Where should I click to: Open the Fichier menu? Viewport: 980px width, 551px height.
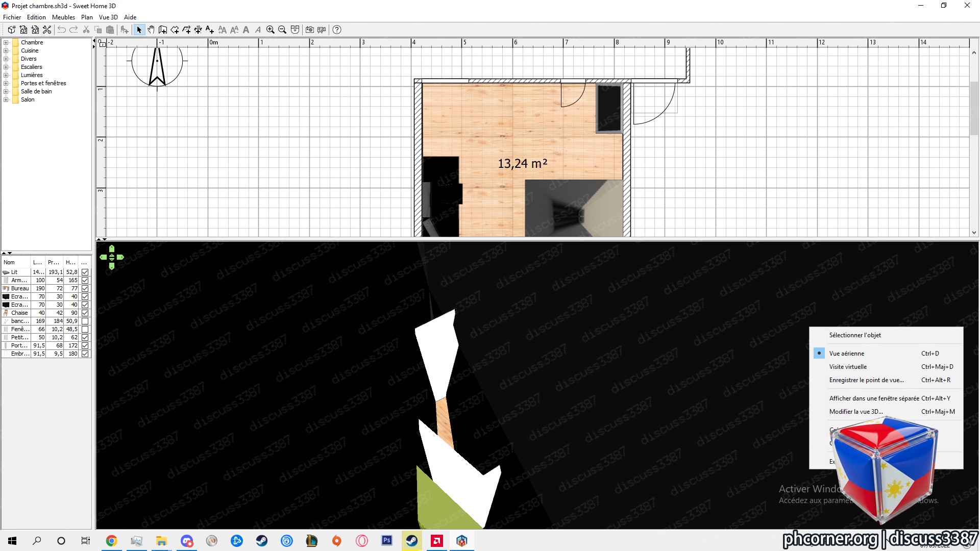tap(12, 17)
